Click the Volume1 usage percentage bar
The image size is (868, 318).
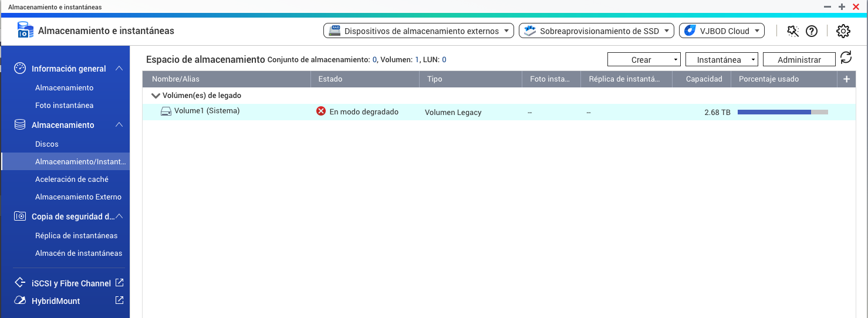(x=782, y=111)
